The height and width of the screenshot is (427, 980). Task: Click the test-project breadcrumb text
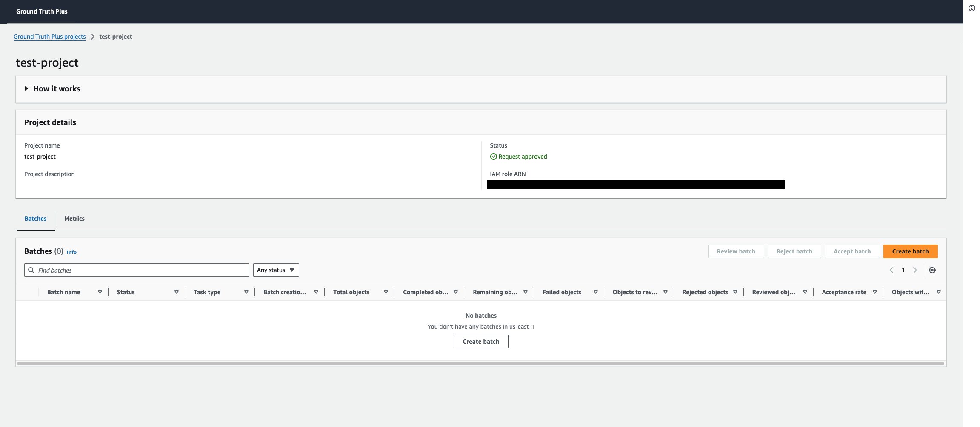click(x=115, y=37)
